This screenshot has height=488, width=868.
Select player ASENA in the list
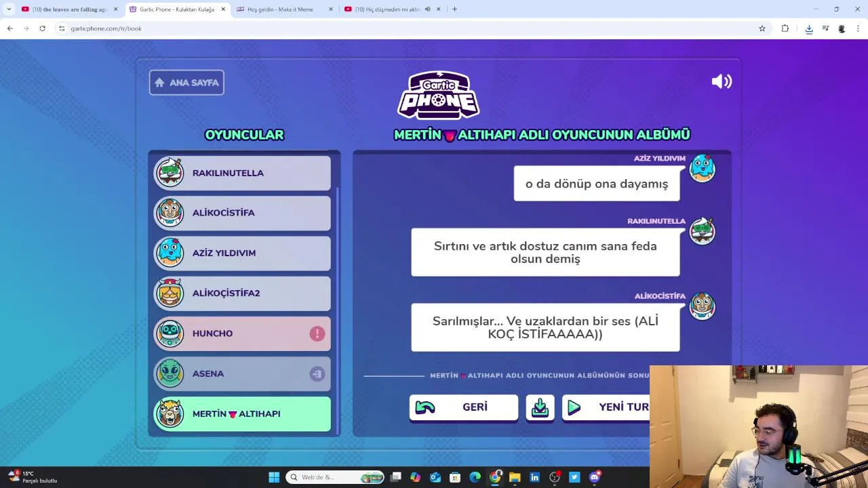click(242, 373)
